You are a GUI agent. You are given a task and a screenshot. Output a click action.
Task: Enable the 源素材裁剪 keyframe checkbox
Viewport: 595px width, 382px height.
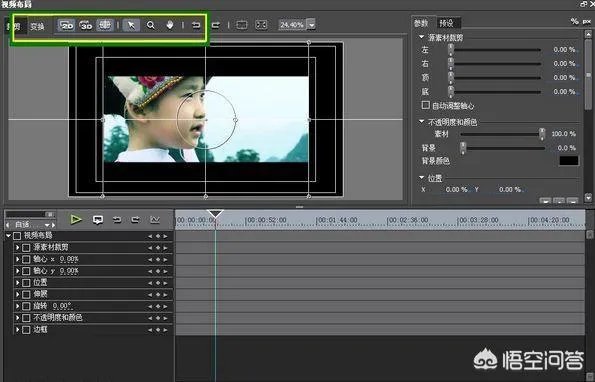[26, 248]
